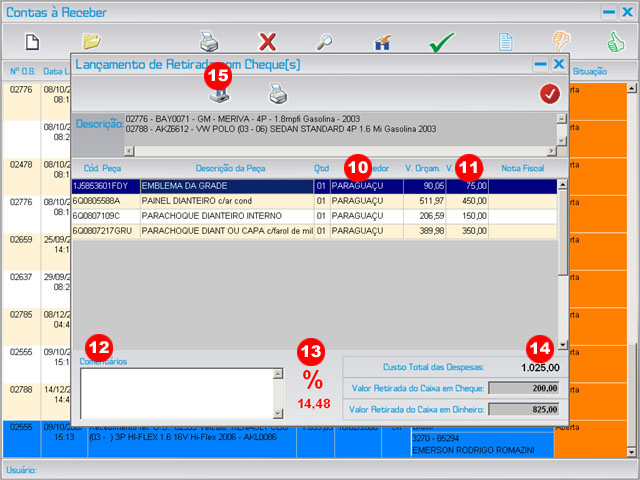Open the magnifying glass search icon
640x480 pixels.
324,42
